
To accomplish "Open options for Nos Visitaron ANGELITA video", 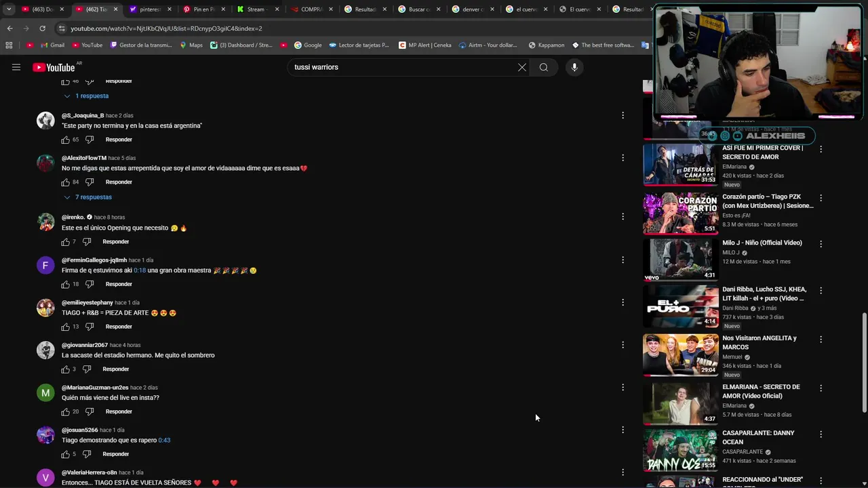I will 821,339.
